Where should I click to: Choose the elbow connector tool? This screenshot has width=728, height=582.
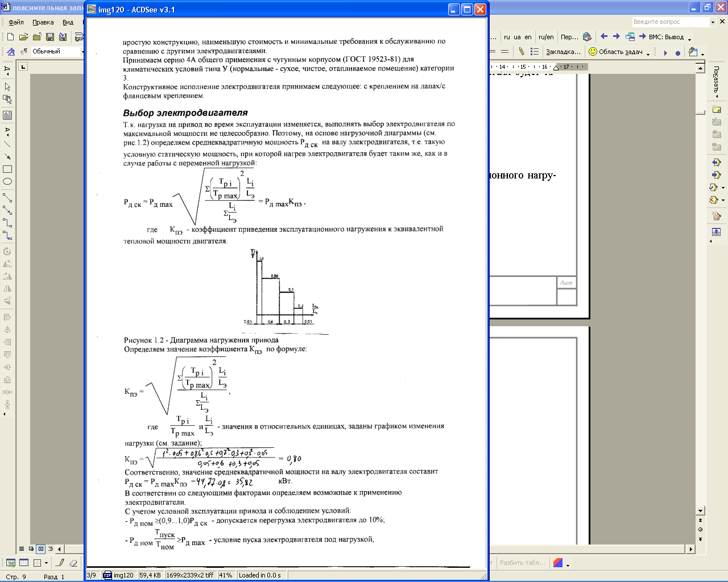point(7,223)
